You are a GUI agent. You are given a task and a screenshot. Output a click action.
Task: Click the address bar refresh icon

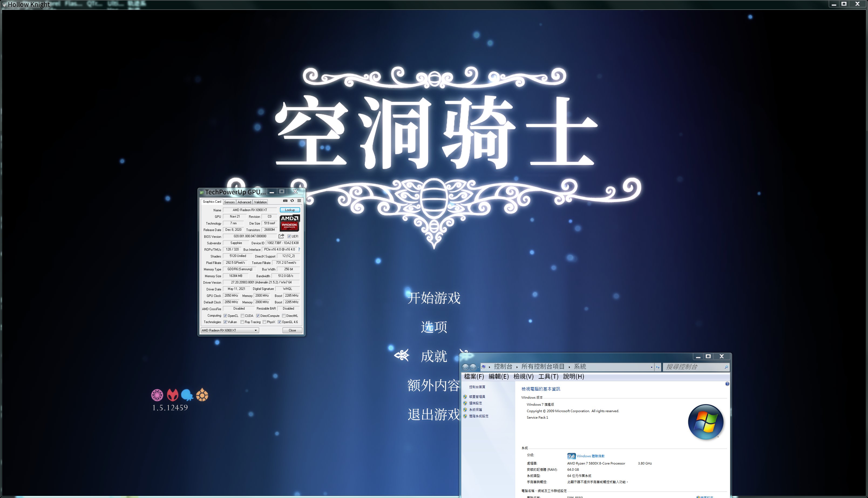point(657,367)
